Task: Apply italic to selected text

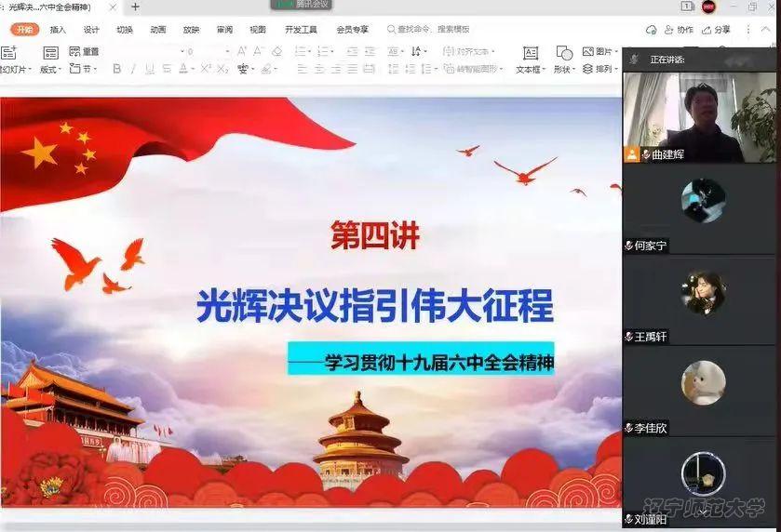Action: pyautogui.click(x=133, y=69)
